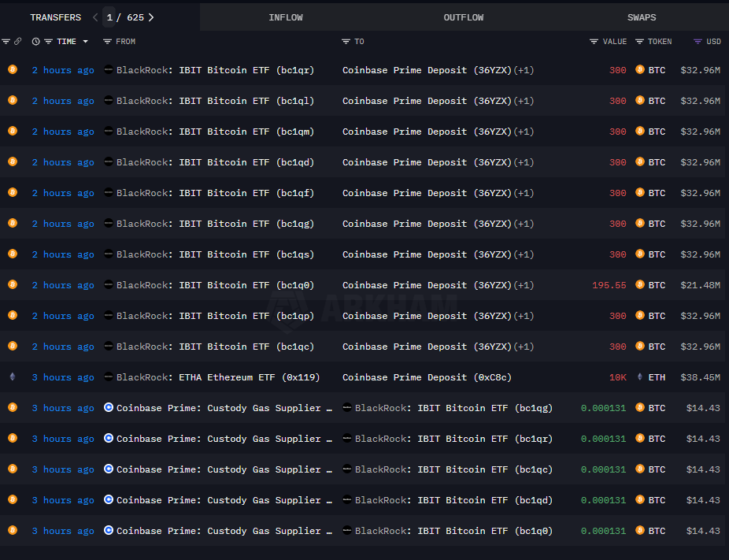Open the TOKEN column filter
The width and height of the screenshot is (729, 560).
coord(640,42)
